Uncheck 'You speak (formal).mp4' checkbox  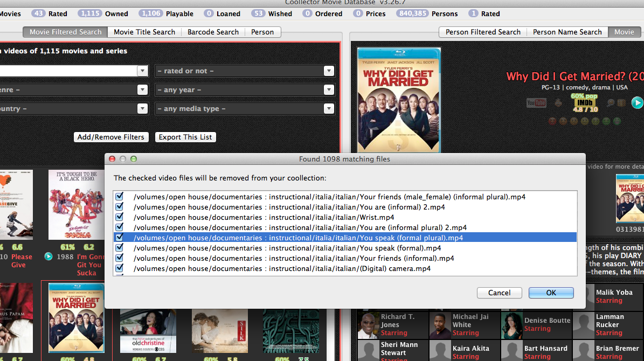[120, 248]
